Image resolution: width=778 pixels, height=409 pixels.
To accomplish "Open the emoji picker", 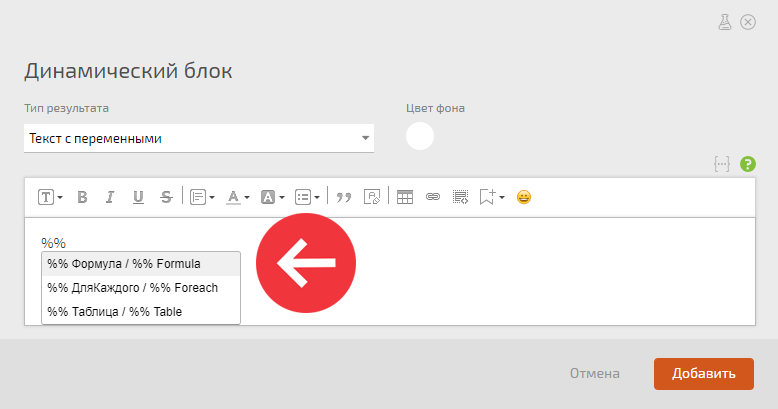I will [x=523, y=197].
